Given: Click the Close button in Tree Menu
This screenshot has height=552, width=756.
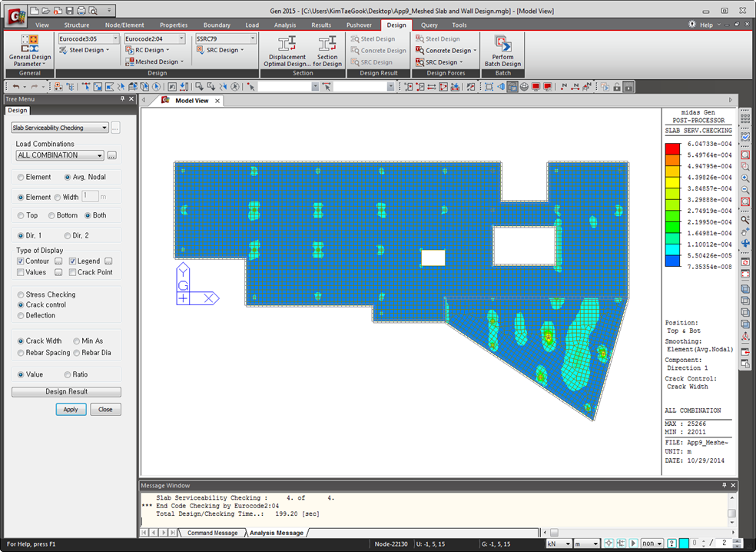Looking at the screenshot, I should (x=105, y=409).
